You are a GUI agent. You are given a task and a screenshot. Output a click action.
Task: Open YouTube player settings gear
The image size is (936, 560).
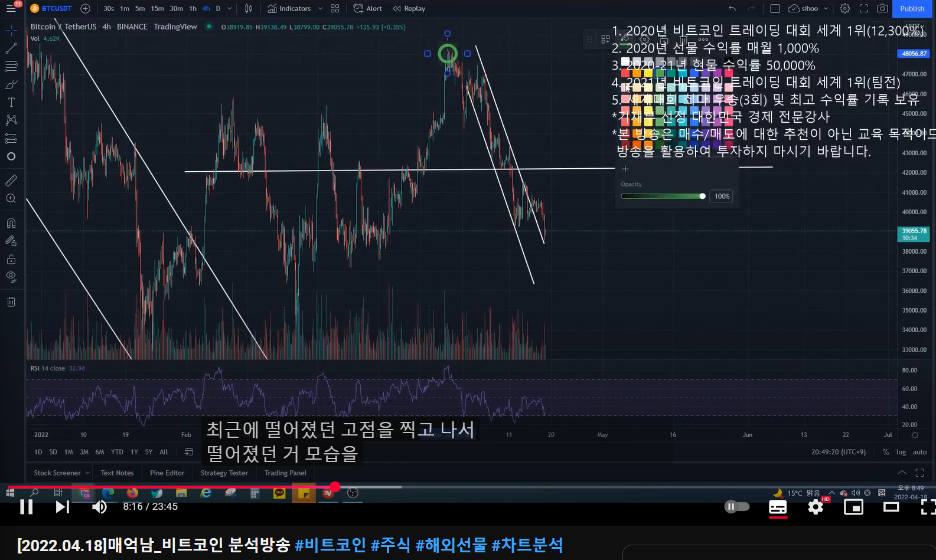[x=816, y=506]
